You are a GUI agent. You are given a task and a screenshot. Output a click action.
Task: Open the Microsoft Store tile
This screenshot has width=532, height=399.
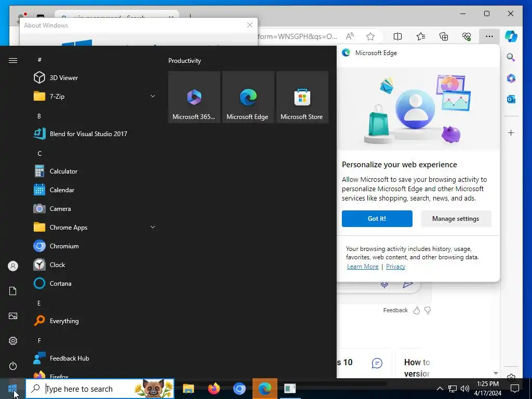tap(302, 97)
